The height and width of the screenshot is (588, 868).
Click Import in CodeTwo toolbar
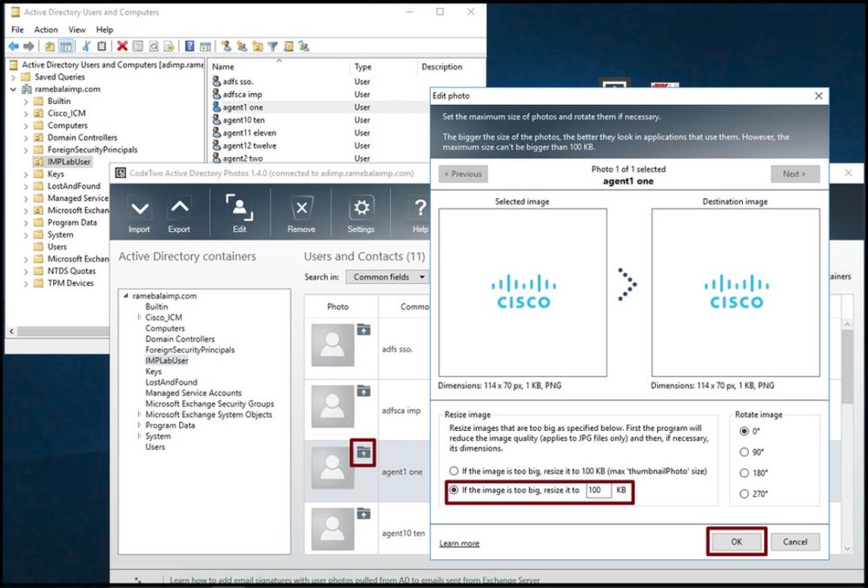(x=139, y=215)
